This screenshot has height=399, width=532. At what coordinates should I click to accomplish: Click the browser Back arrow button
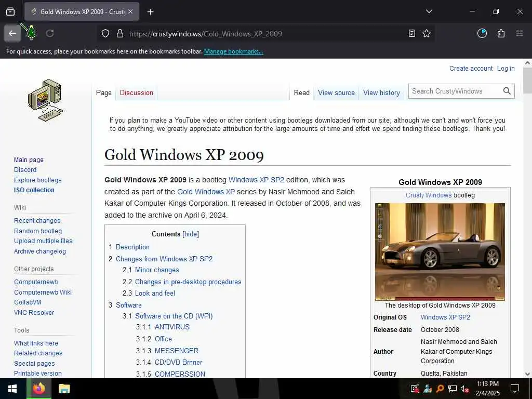pos(12,33)
